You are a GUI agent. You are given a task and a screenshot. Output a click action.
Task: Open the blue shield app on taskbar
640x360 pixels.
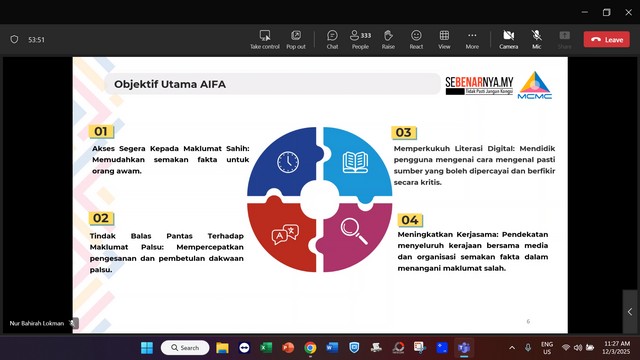point(354,348)
